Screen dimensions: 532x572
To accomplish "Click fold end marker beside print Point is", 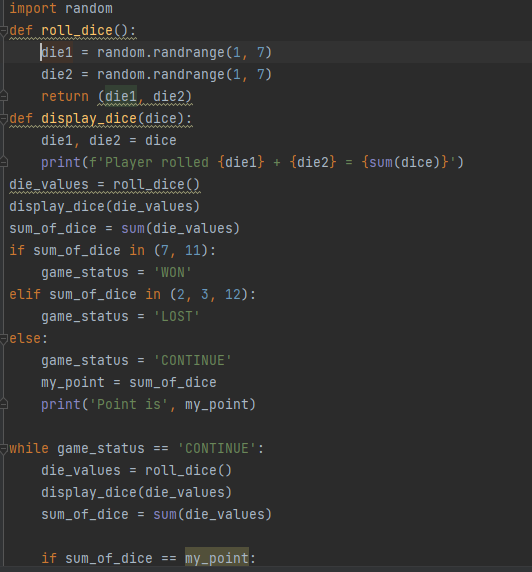I will tap(4, 404).
